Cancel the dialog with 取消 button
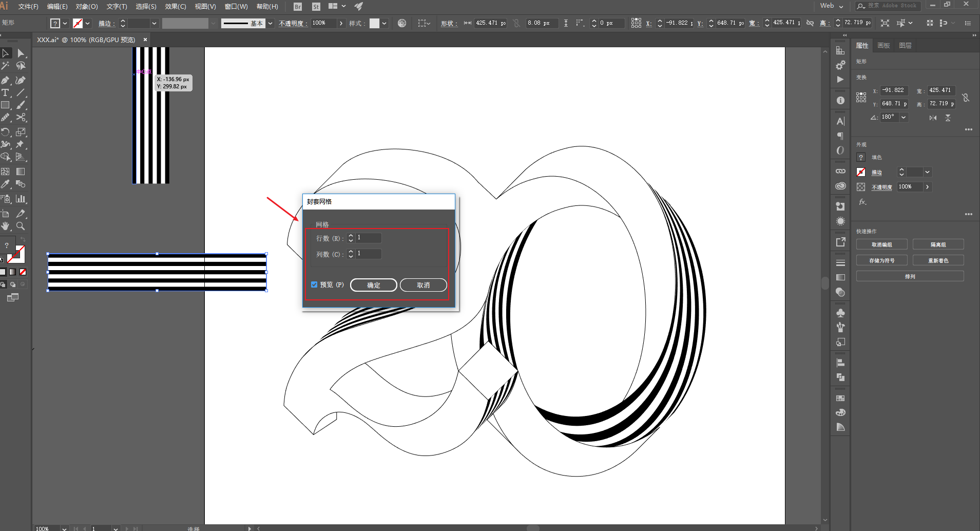This screenshot has width=980, height=531. pyautogui.click(x=424, y=285)
